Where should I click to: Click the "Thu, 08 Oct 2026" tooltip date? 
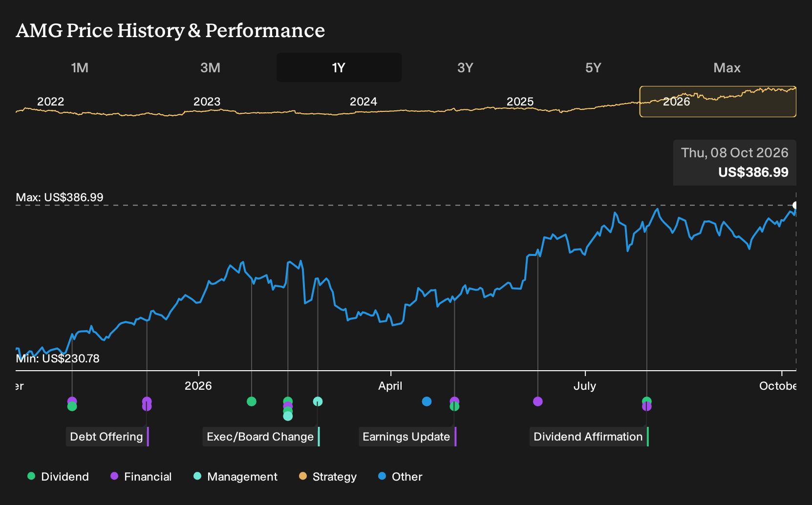(x=735, y=153)
